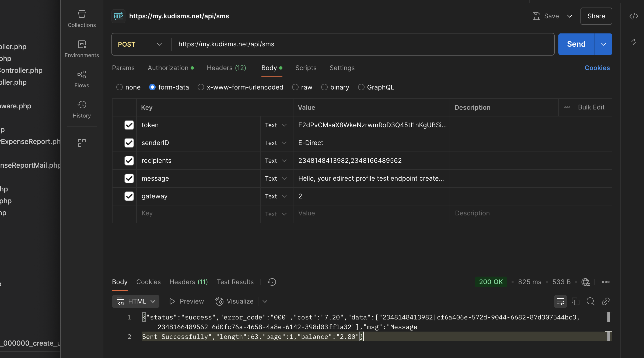Open the senderID row Text type dropdown
The image size is (644, 358).
coord(276,143)
